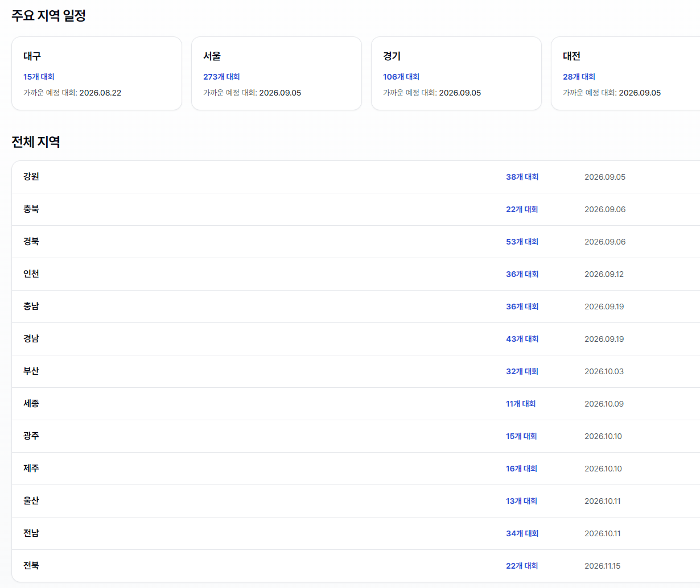Open the 경기 region card
The height and width of the screenshot is (588, 700).
[456, 73]
